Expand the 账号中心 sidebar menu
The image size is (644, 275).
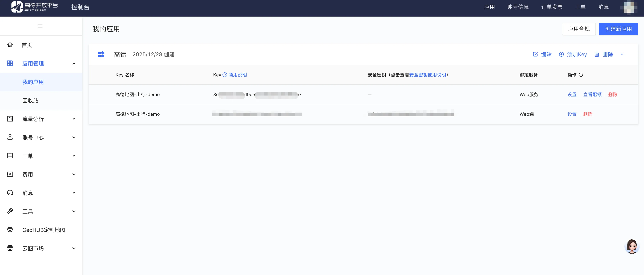pos(74,137)
